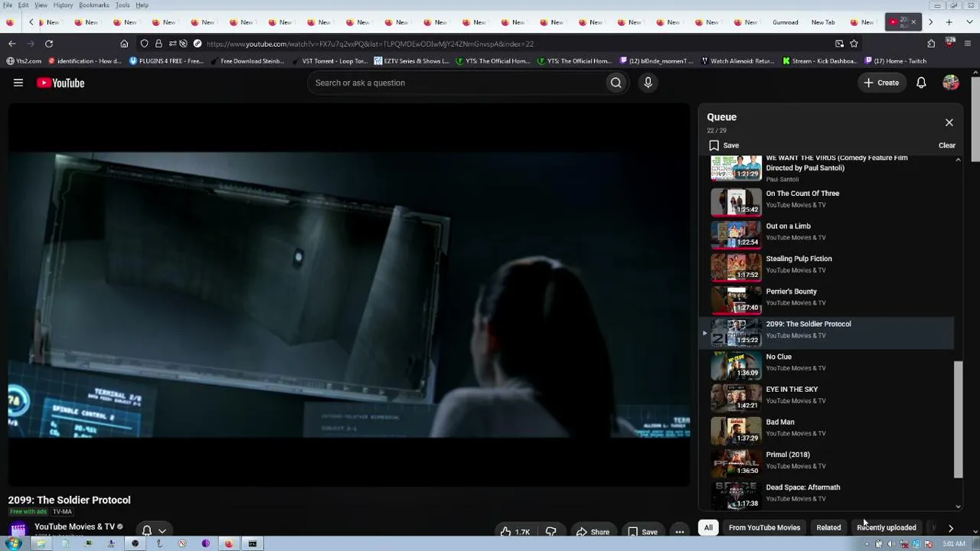Viewport: 980px width, 551px height.
Task: Close the active YouTube tab
Action: 913,22
